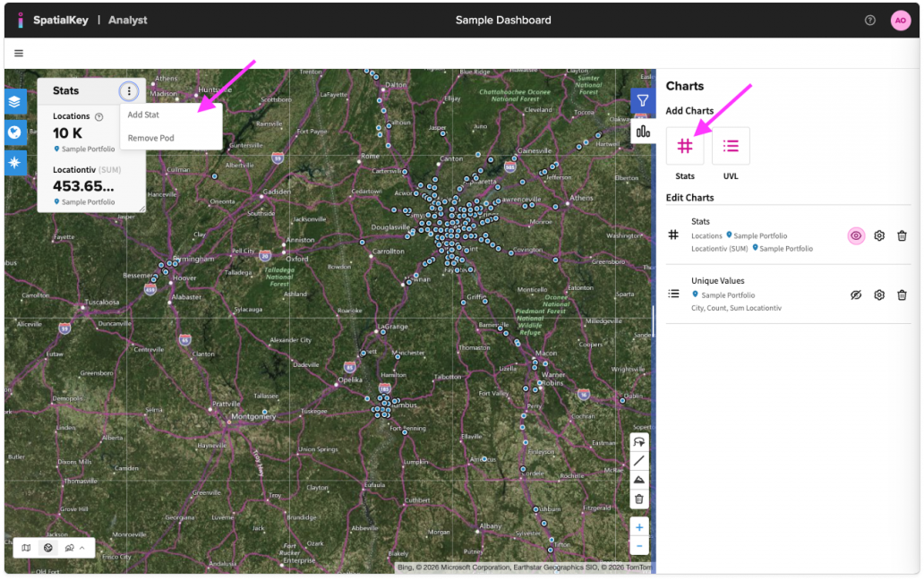Screen dimensions: 924x580
Task: Click the Stats icon under Add Charts
Action: point(685,146)
